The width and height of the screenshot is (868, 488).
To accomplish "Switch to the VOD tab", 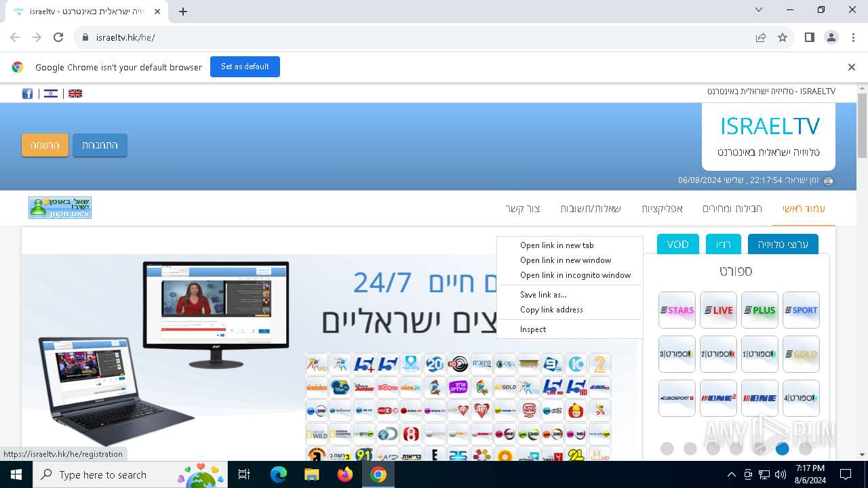I will 678,245.
